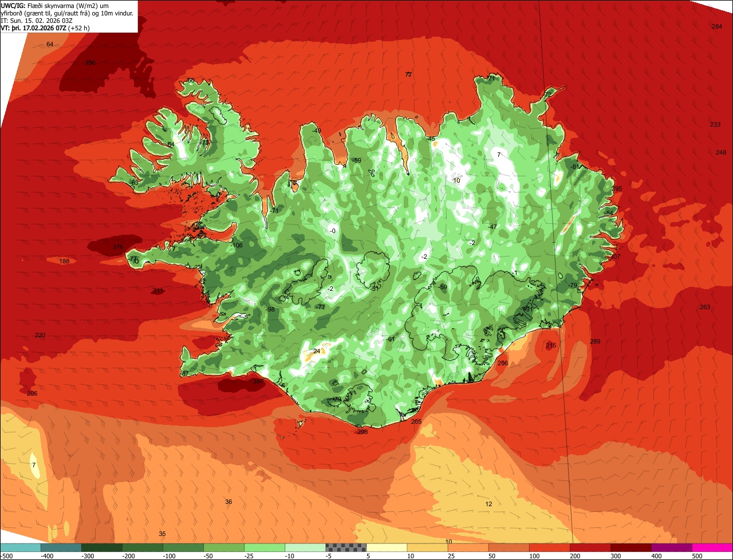Click the checkered -5 to 5 legend swatch
733x560 pixels.
[346, 547]
